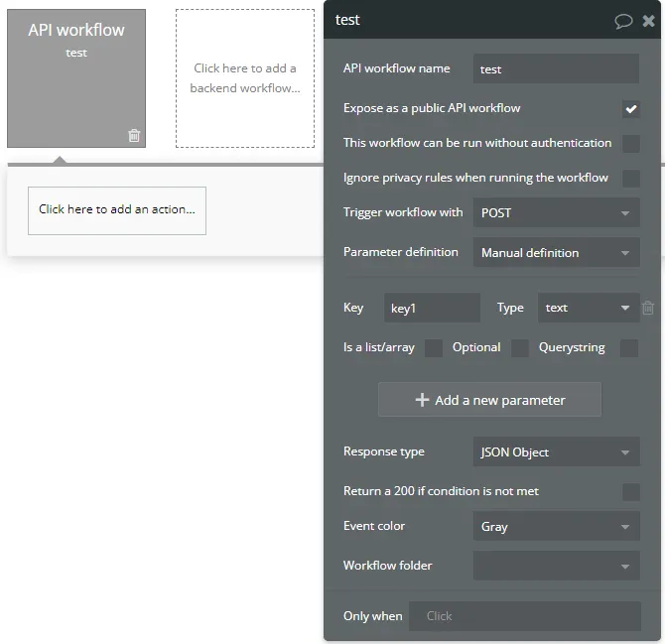Enable the Querystring checkbox
The height and width of the screenshot is (644, 665).
click(x=628, y=348)
